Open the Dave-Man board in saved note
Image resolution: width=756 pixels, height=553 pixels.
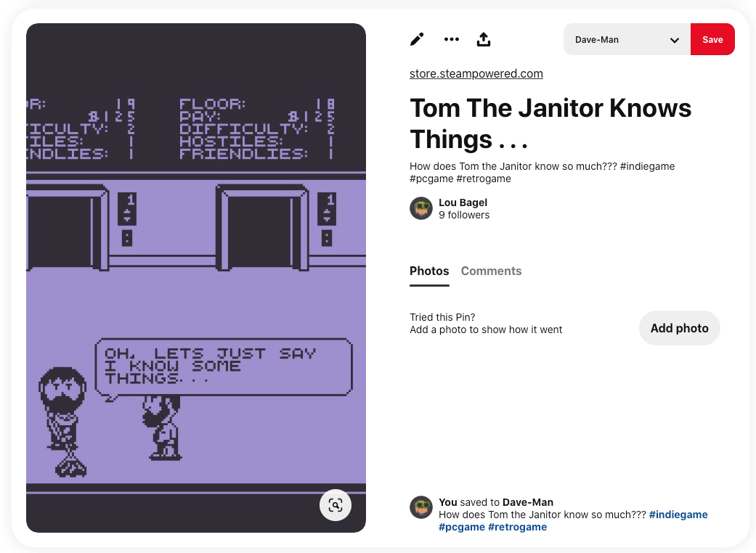click(x=527, y=502)
